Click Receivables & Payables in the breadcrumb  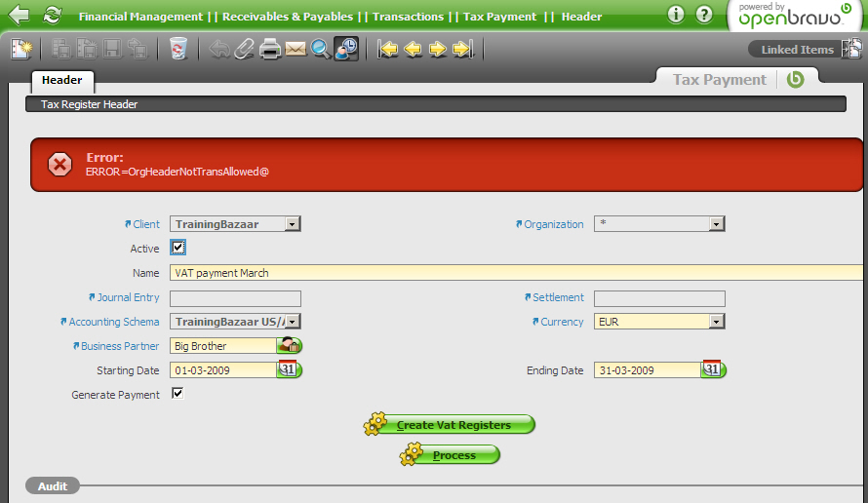point(288,17)
